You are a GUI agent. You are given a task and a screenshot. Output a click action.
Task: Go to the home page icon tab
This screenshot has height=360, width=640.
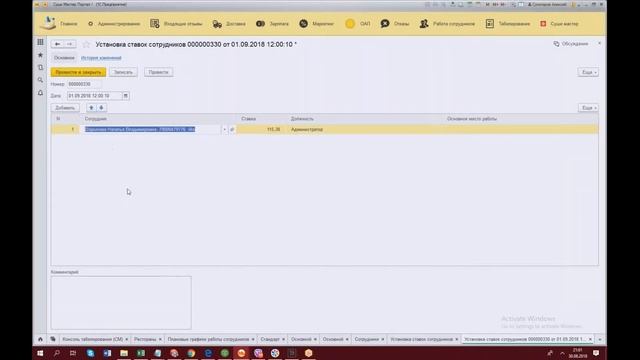(x=40, y=339)
